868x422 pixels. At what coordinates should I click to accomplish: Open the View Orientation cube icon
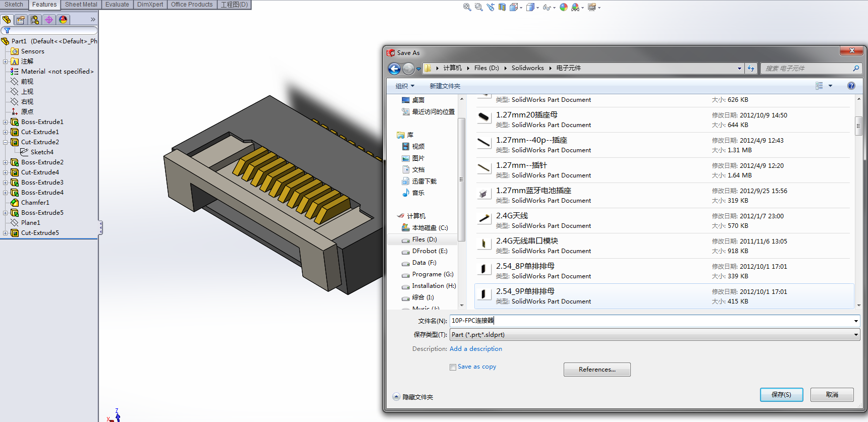514,7
